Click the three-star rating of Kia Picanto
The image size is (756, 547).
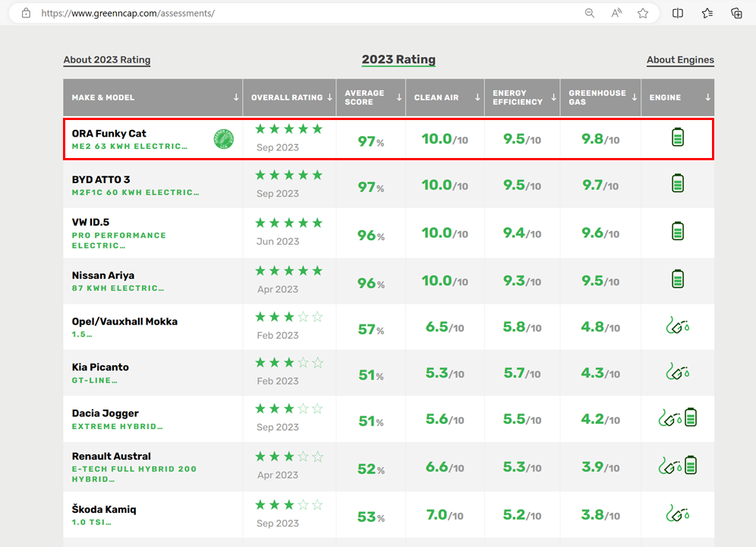point(288,362)
